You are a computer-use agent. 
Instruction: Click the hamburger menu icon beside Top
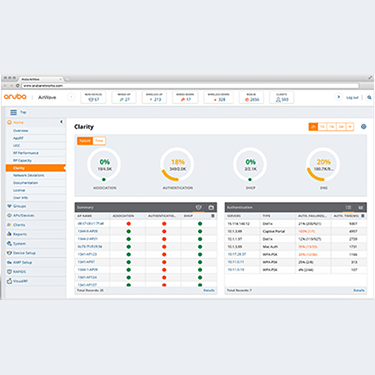coord(13,112)
